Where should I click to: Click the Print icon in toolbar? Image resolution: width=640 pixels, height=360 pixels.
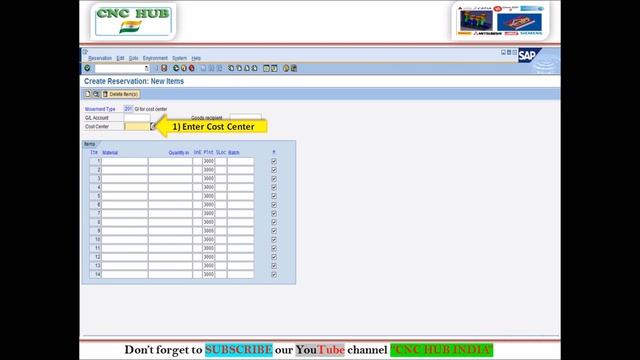coord(204,68)
